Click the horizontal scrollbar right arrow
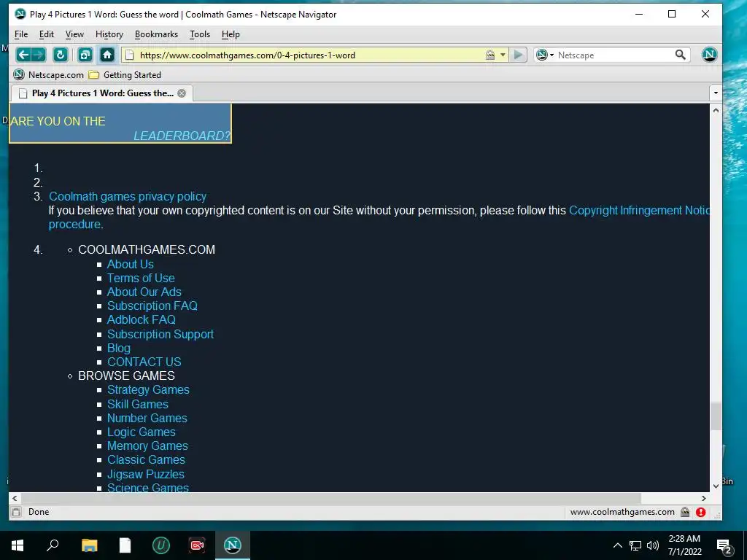The height and width of the screenshot is (560, 747). [704, 498]
